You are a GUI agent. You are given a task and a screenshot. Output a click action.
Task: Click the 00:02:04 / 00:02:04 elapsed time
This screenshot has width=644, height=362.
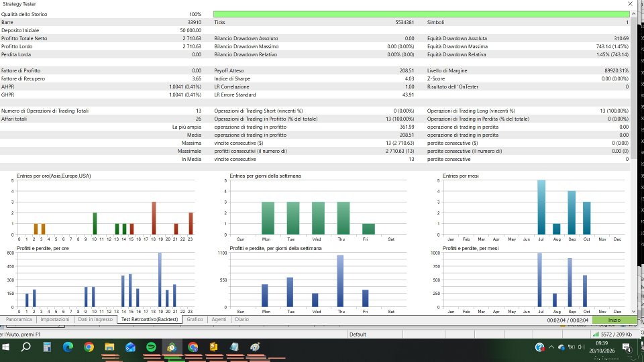click(568, 320)
